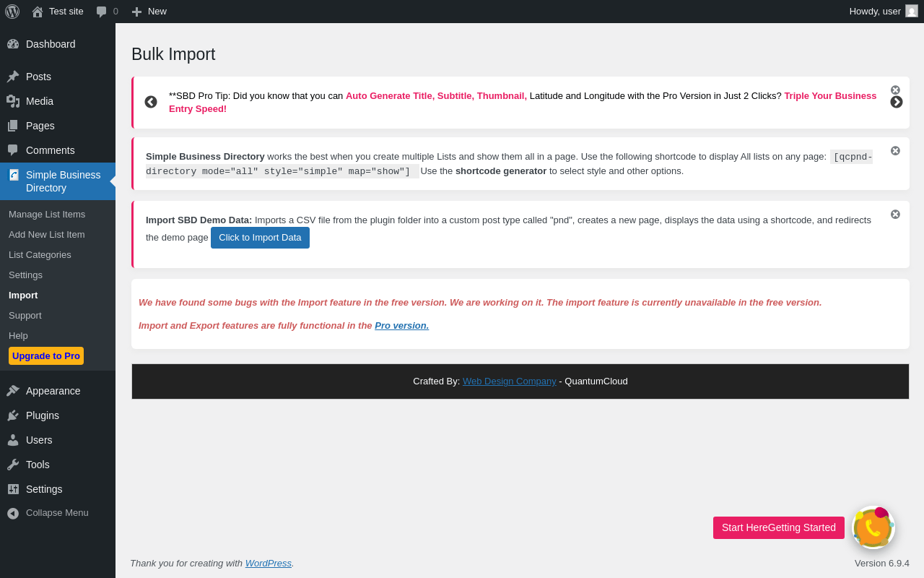This screenshot has height=578, width=924.
Task: Click the Auto Generate Title highlighted text
Action: tap(436, 95)
